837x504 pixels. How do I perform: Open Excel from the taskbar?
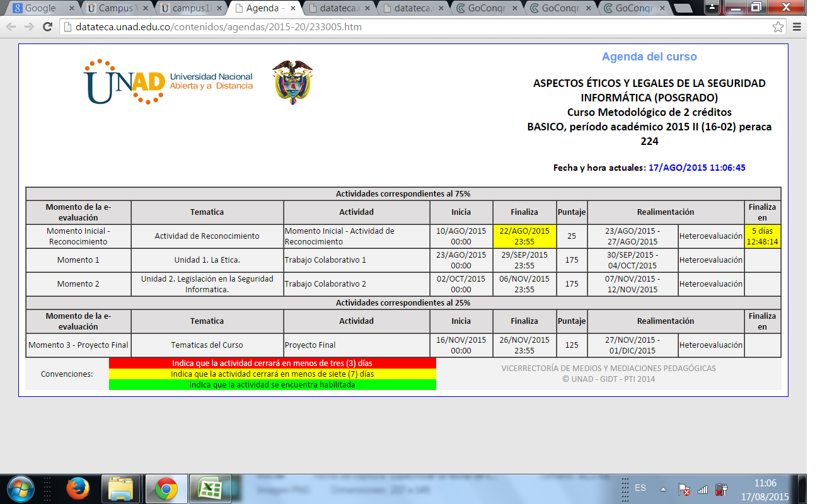[211, 489]
